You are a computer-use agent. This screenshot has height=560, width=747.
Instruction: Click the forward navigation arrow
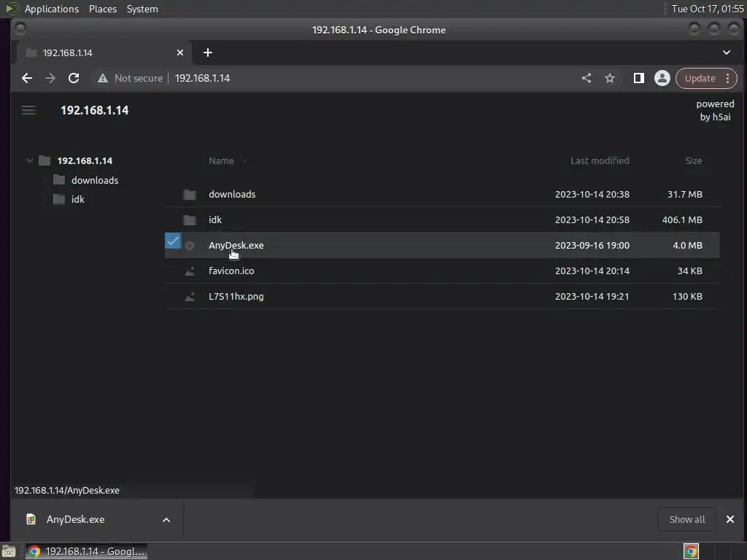(x=50, y=78)
